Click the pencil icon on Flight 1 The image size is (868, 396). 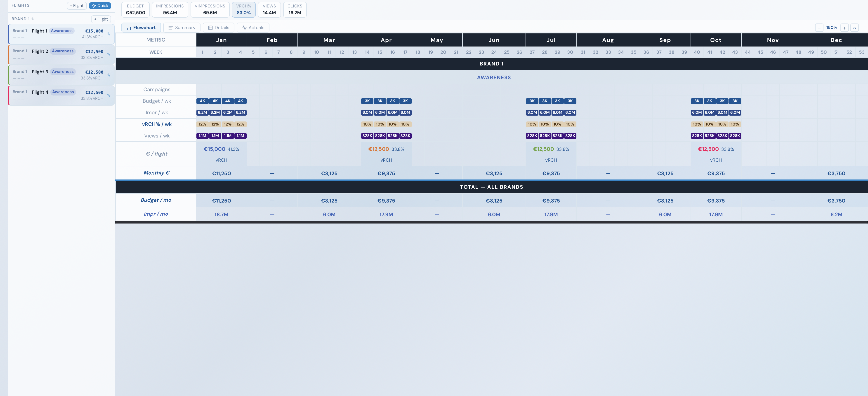point(109,34)
